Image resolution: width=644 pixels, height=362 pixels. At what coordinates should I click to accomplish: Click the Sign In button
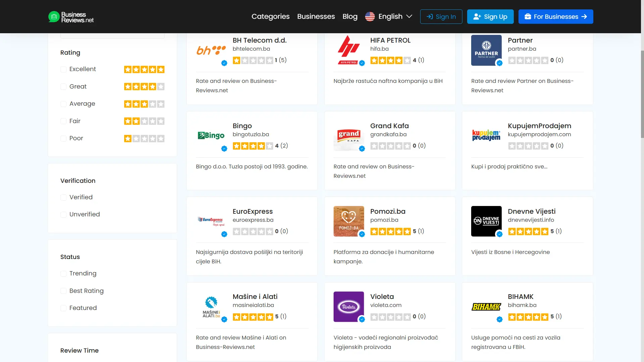pyautogui.click(x=441, y=16)
